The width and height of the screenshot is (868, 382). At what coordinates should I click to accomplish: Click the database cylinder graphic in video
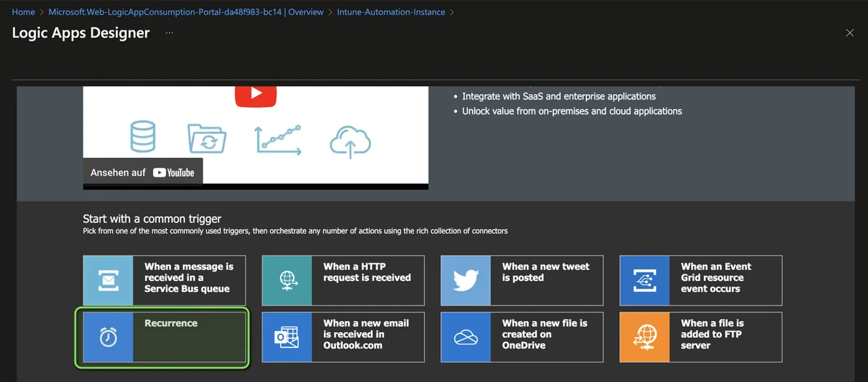click(142, 136)
